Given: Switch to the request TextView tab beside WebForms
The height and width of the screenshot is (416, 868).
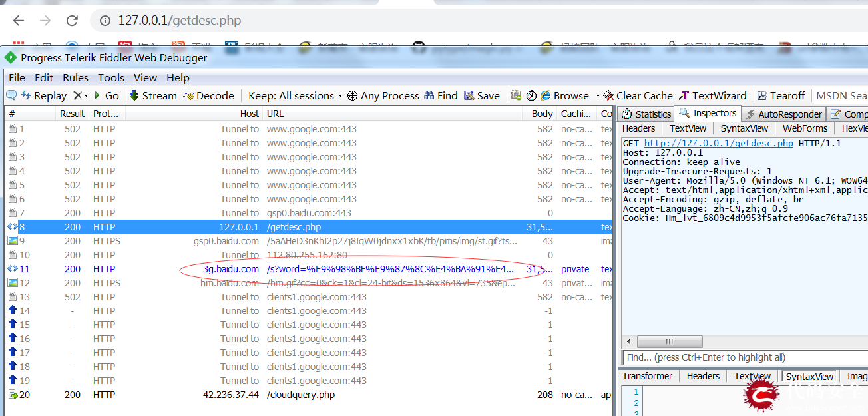Looking at the screenshot, I should tap(688, 128).
